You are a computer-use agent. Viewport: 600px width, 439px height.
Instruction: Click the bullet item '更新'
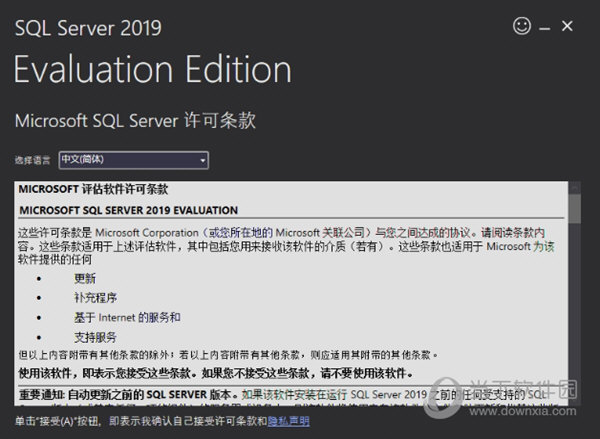point(85,278)
